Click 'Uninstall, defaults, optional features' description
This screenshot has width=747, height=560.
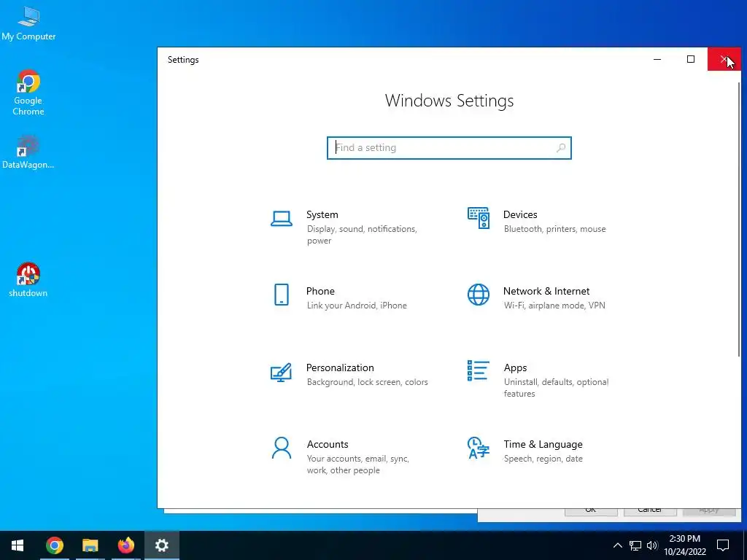pyautogui.click(x=556, y=388)
